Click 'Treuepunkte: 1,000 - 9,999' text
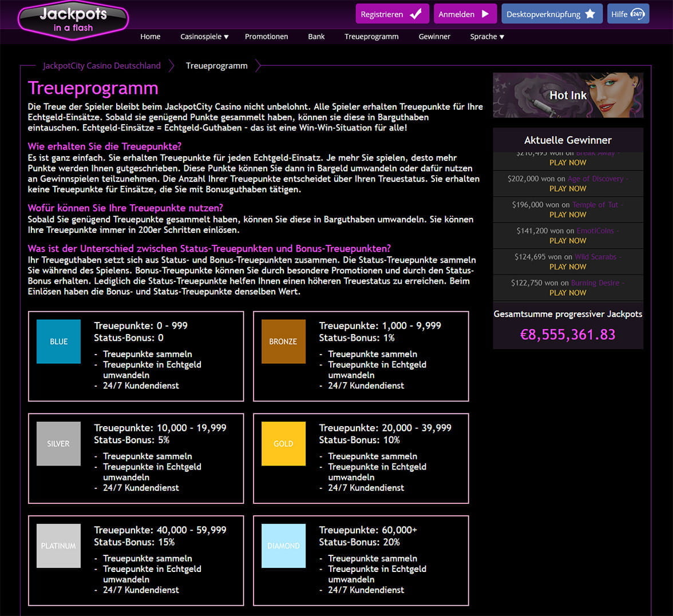The image size is (673, 616). (x=380, y=325)
